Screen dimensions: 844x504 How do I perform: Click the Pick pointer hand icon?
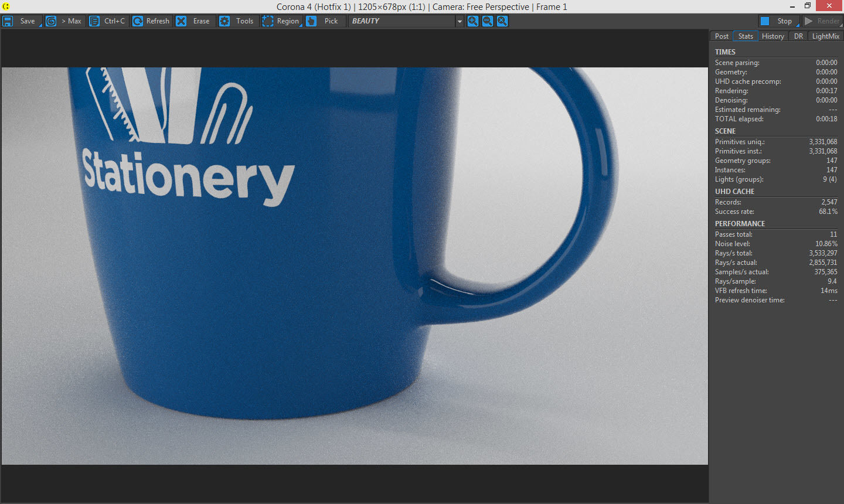(311, 21)
